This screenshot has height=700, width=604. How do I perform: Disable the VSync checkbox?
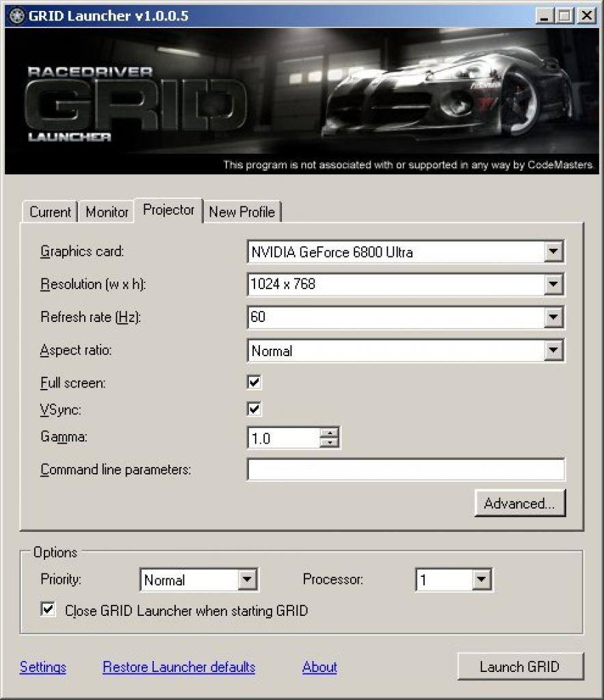pyautogui.click(x=254, y=409)
